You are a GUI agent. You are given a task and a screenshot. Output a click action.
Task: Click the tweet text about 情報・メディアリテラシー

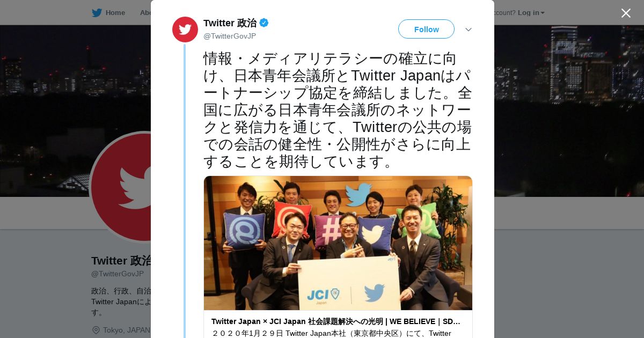pos(338,110)
